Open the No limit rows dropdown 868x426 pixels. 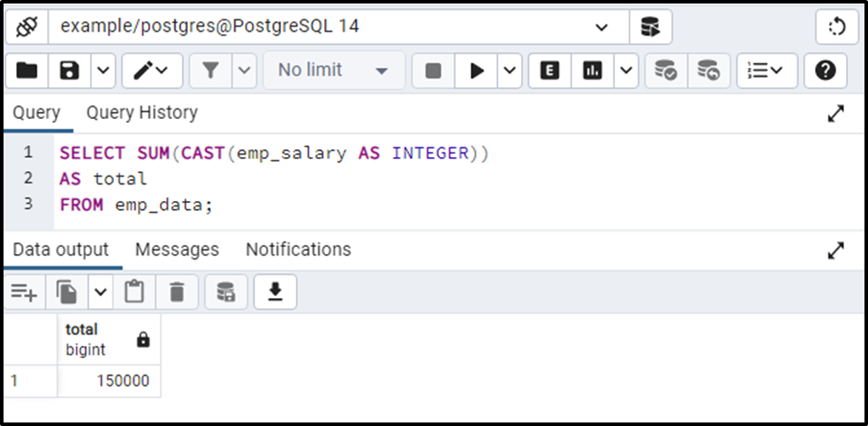pos(334,71)
